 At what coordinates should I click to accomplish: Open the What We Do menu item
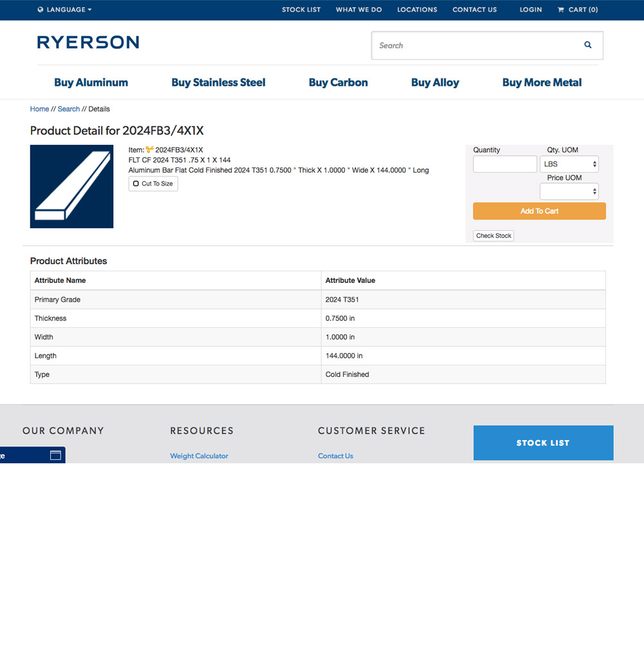(359, 10)
